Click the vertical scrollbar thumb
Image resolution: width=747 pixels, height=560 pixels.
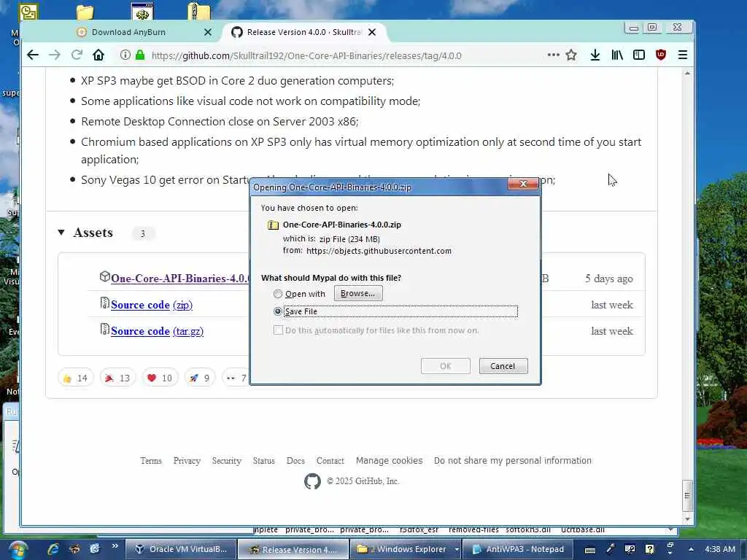click(687, 495)
